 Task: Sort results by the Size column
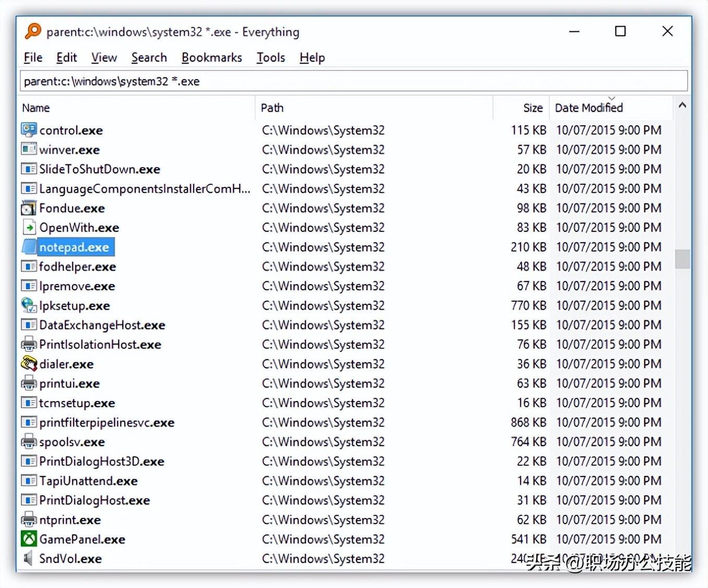tap(521, 108)
